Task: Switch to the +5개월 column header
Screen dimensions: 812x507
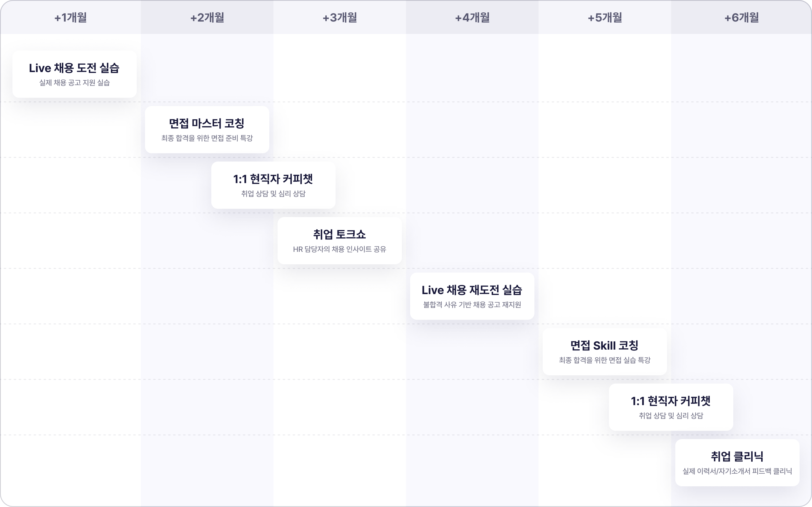Action: 605,17
